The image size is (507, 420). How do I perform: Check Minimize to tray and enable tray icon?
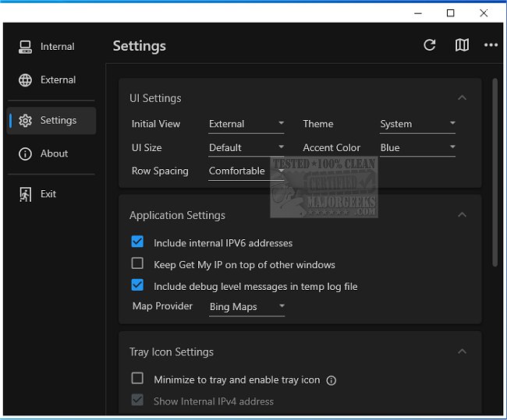(138, 379)
